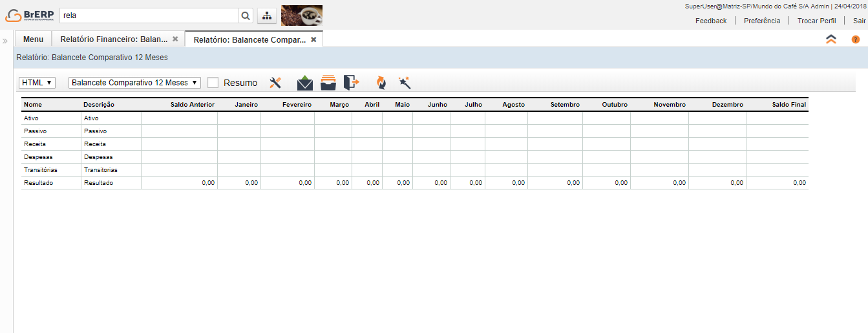Open the organization tree menu icon
Screen dimensions: 868x333
point(267,16)
